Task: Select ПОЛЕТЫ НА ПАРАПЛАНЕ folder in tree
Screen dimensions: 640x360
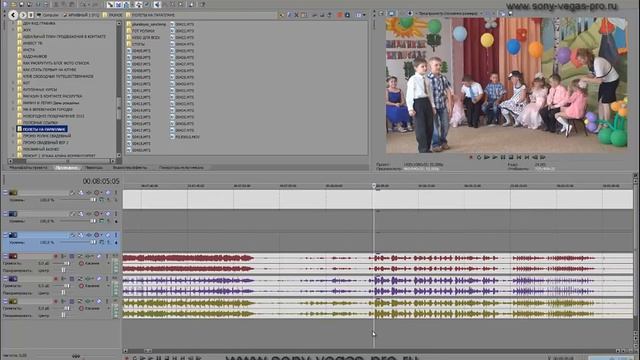Action: [42, 129]
